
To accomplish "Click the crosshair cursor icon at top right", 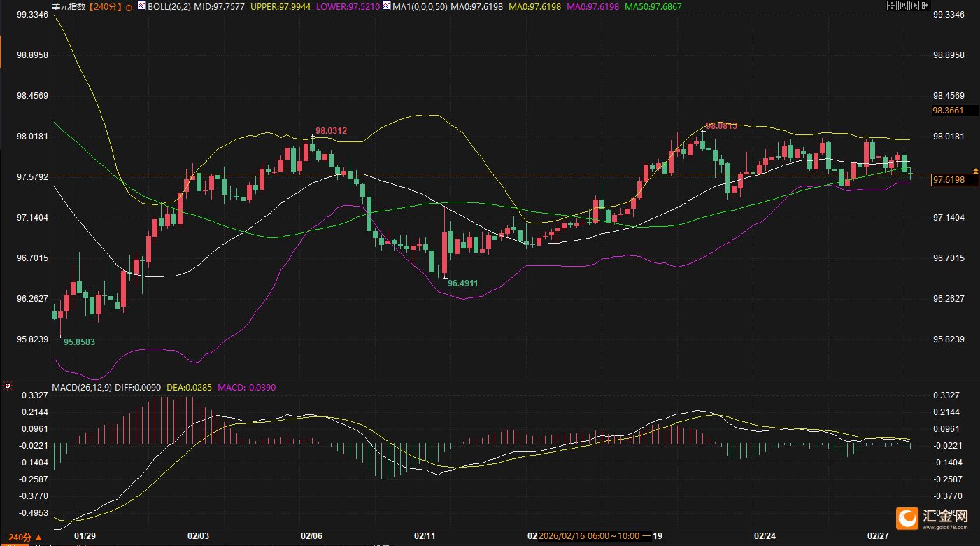I will tap(891, 6).
